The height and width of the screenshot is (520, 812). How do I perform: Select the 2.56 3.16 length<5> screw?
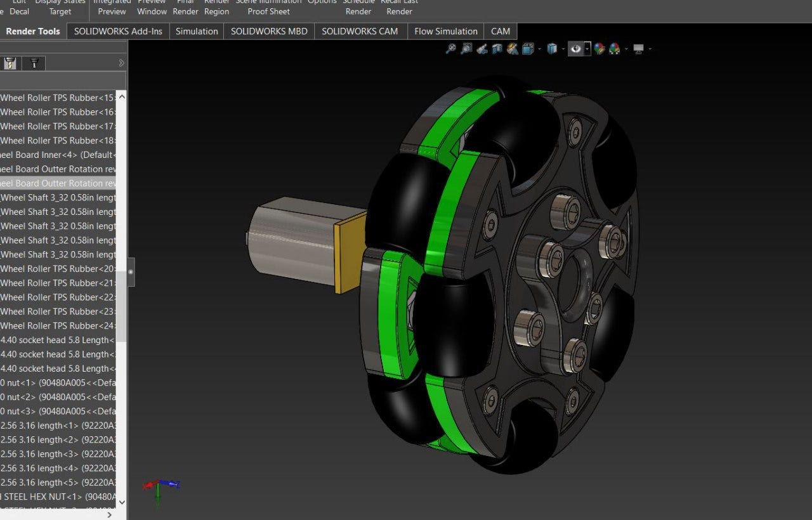[58, 483]
